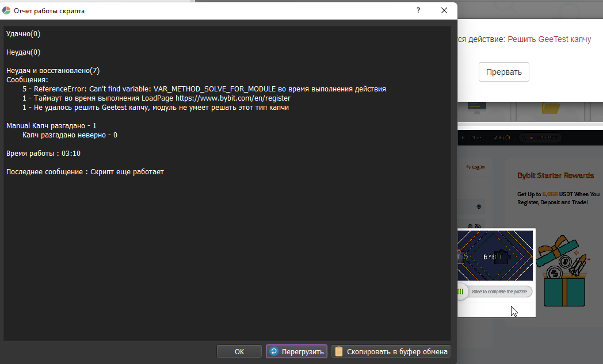This screenshot has height=364, width=603.
Task: Click the 'Bybit Starter Rewards' heading
Action: click(555, 175)
